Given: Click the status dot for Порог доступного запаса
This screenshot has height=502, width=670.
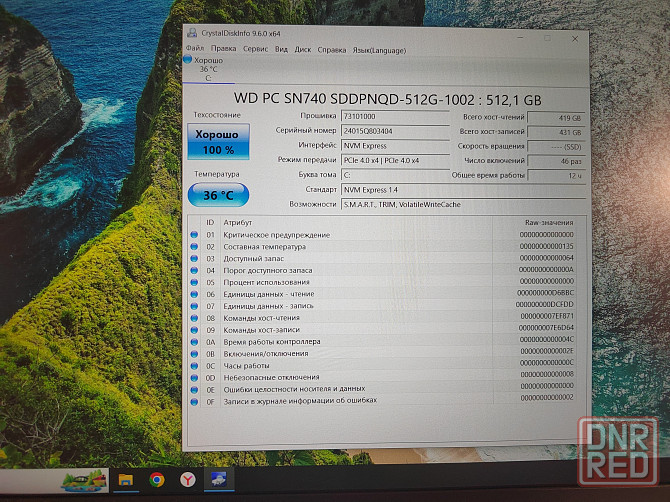Looking at the screenshot, I should [194, 270].
